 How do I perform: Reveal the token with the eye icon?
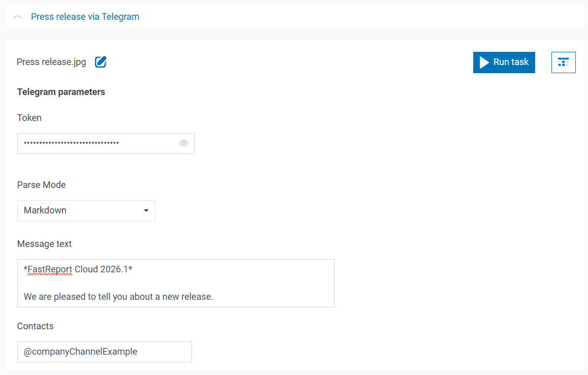tap(184, 143)
